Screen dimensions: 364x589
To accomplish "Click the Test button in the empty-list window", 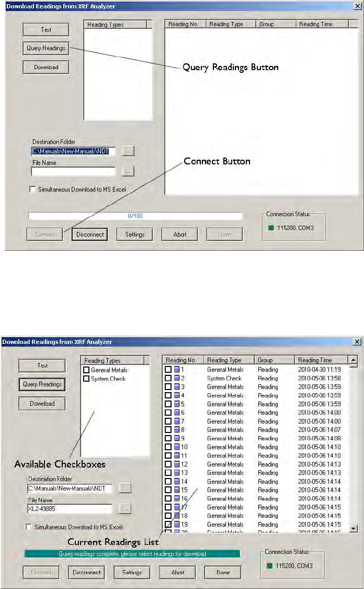I will [46, 30].
